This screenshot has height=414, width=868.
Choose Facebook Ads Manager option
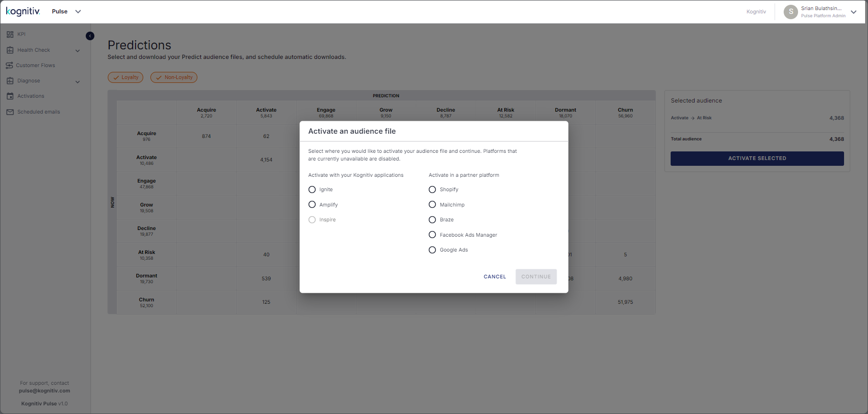pyautogui.click(x=432, y=235)
